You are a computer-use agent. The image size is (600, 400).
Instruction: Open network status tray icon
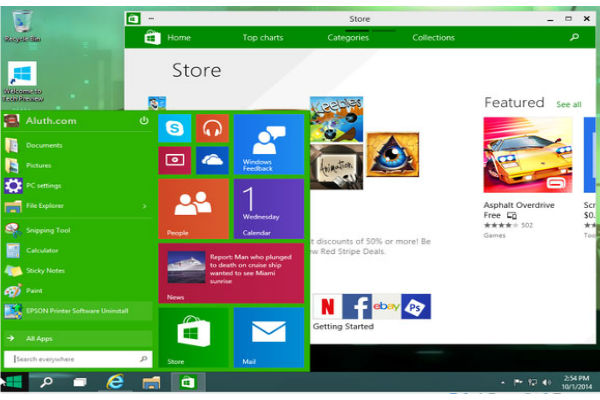click(x=532, y=382)
